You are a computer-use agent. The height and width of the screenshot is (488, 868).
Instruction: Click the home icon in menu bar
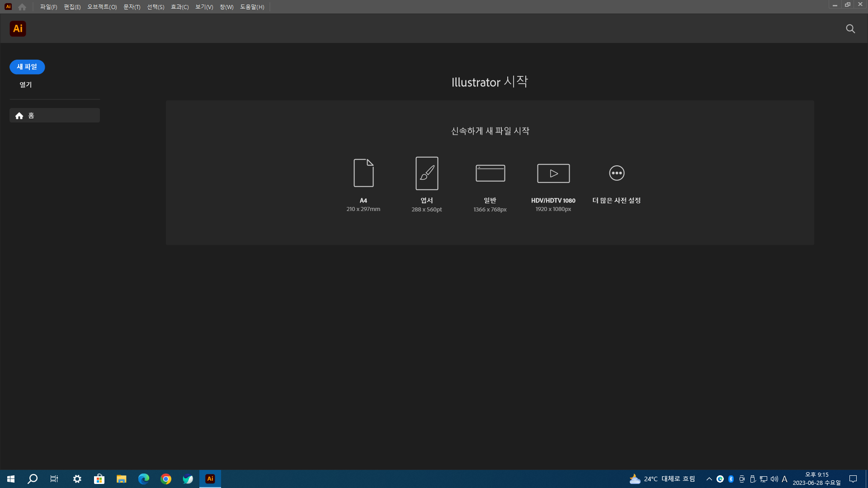(x=22, y=7)
